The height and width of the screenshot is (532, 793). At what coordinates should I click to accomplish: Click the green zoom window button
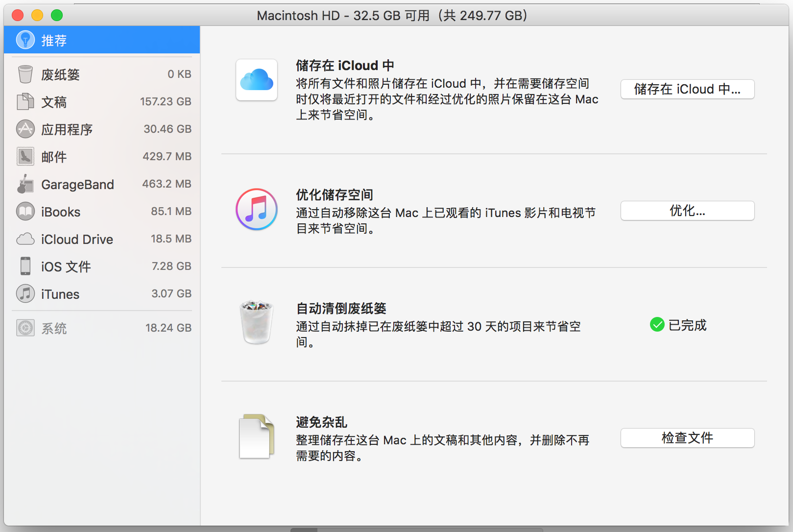point(57,15)
